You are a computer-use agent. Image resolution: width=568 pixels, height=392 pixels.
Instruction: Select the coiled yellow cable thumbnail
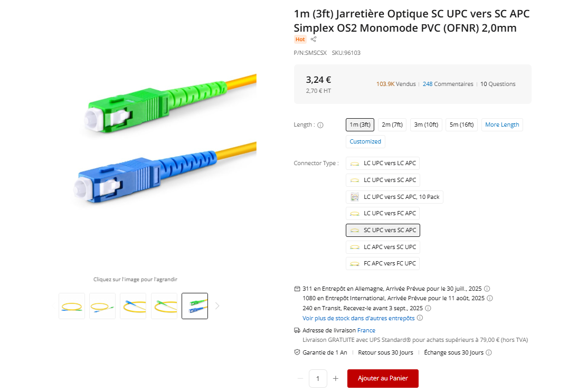pos(71,305)
